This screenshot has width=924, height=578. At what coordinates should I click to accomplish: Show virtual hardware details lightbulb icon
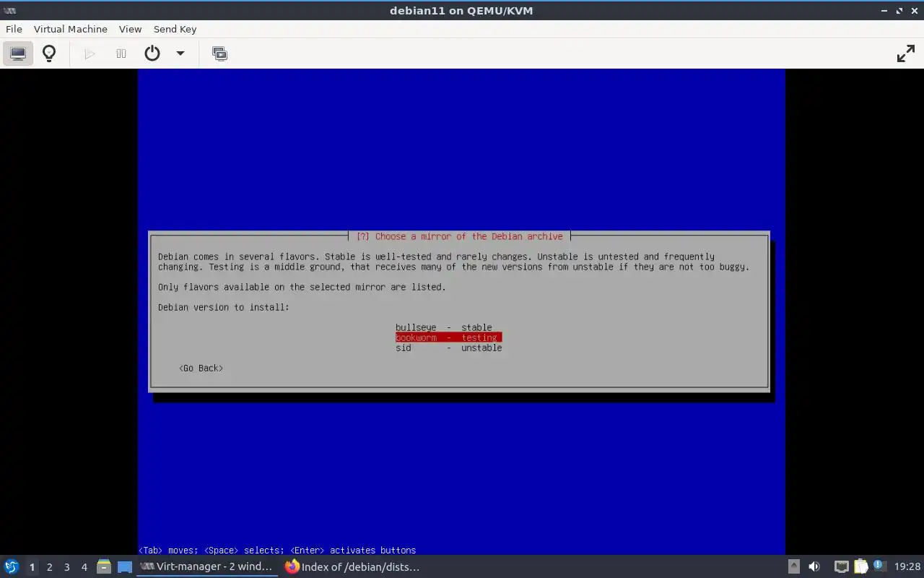[x=49, y=53]
